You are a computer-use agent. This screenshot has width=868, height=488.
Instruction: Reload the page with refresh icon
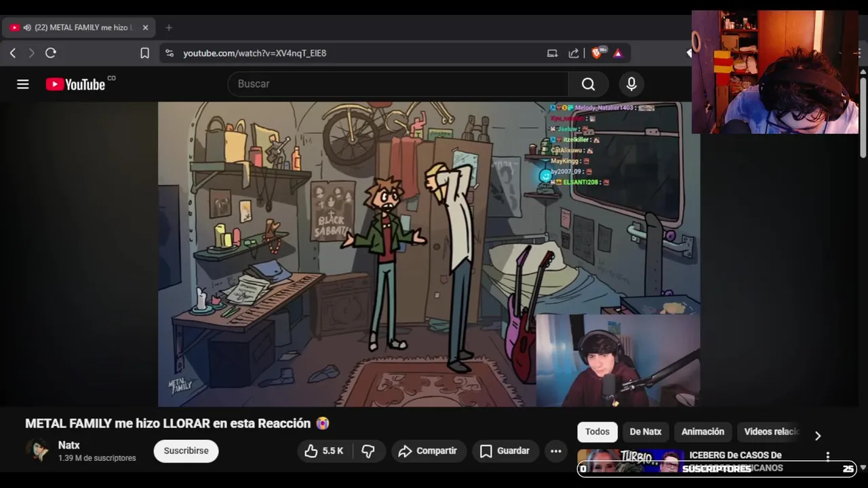(50, 53)
